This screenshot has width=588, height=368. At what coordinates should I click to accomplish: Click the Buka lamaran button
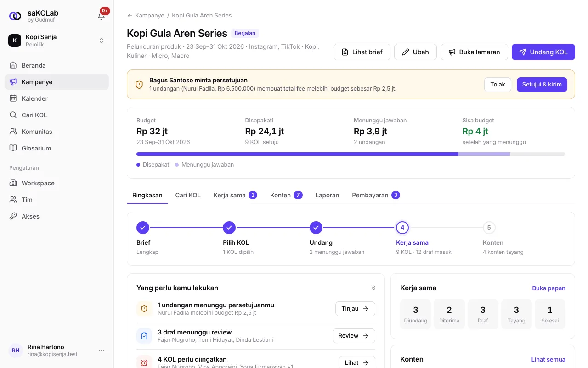(x=474, y=52)
